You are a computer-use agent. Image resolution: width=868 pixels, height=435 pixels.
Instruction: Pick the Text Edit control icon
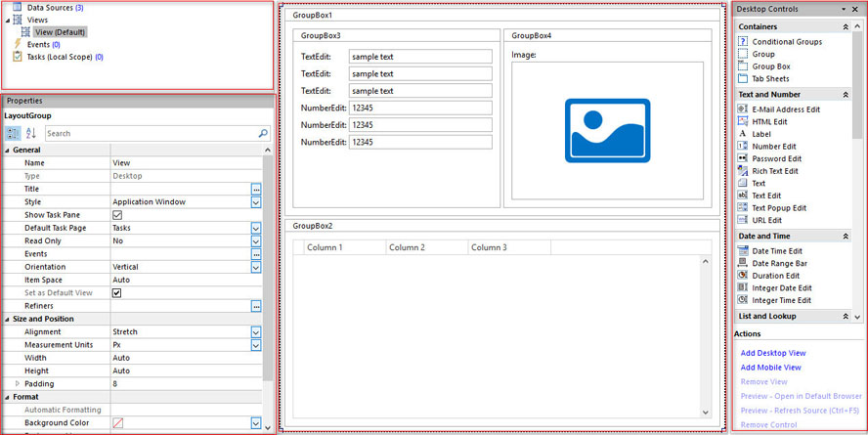tap(743, 196)
